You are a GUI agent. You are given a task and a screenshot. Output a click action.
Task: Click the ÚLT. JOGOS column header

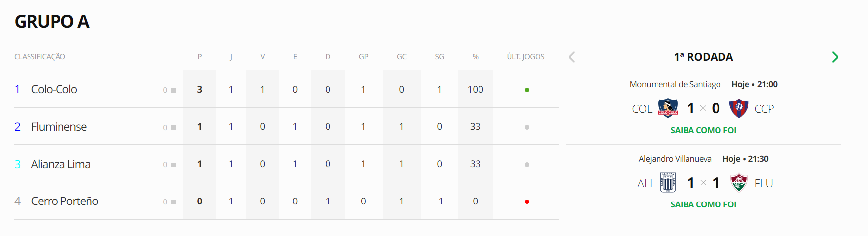pyautogui.click(x=526, y=57)
